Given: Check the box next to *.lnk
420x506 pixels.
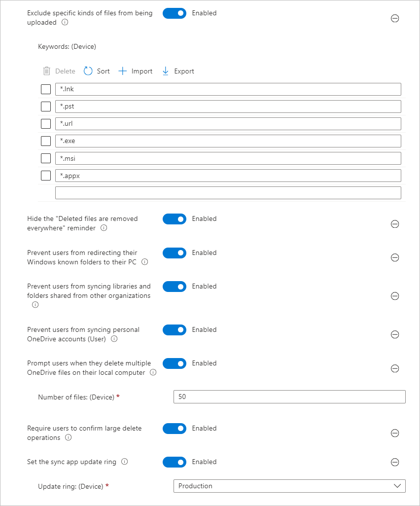Looking at the screenshot, I should coord(46,89).
